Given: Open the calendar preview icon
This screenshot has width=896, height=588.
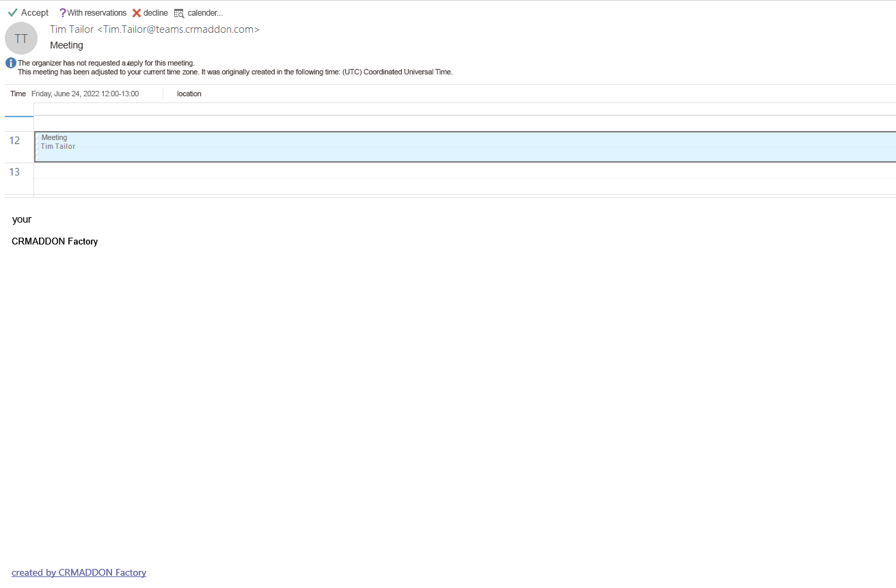Looking at the screenshot, I should [179, 12].
